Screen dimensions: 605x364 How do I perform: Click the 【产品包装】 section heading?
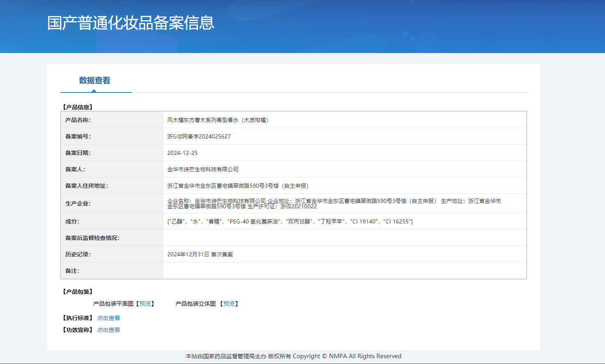(x=78, y=292)
